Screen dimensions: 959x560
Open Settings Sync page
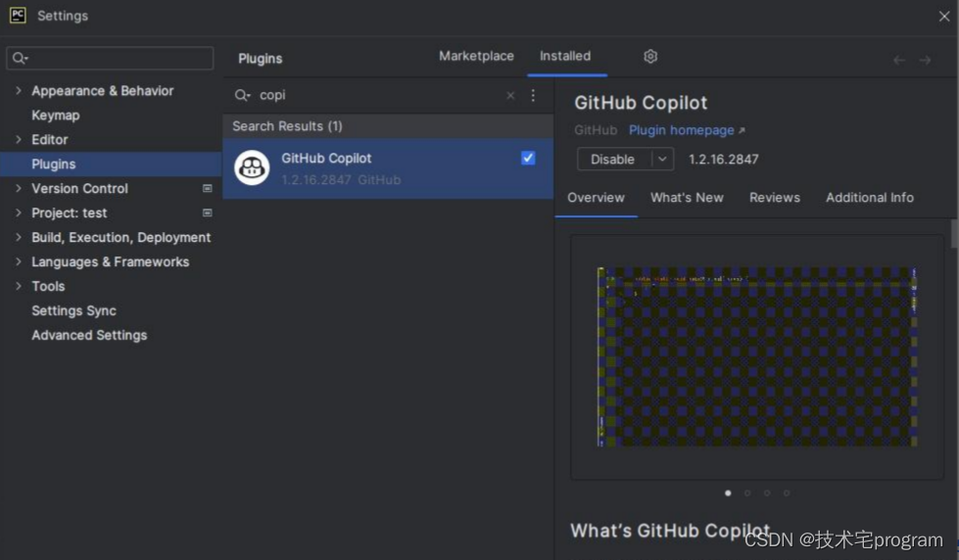[x=74, y=310]
